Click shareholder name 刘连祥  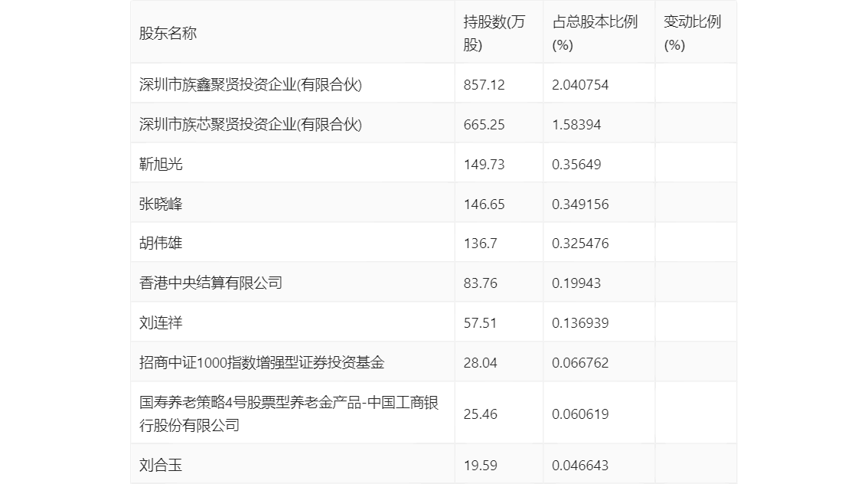(161, 323)
